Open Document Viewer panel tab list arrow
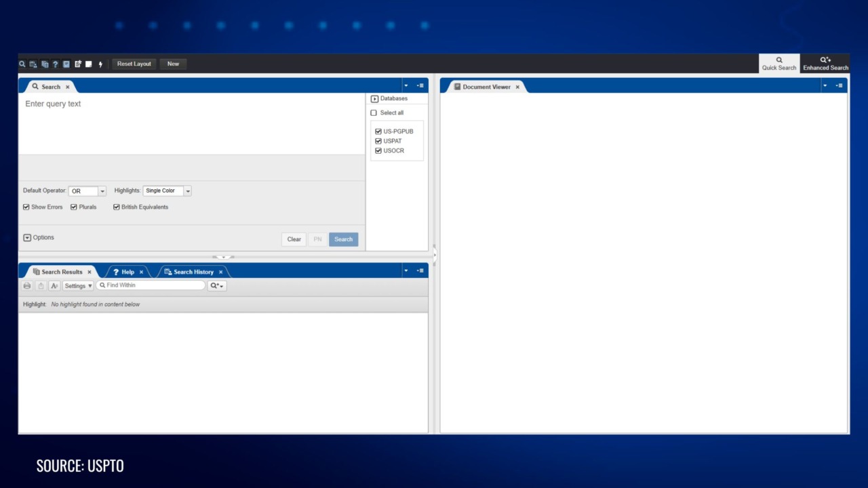868x488 pixels. [825, 85]
